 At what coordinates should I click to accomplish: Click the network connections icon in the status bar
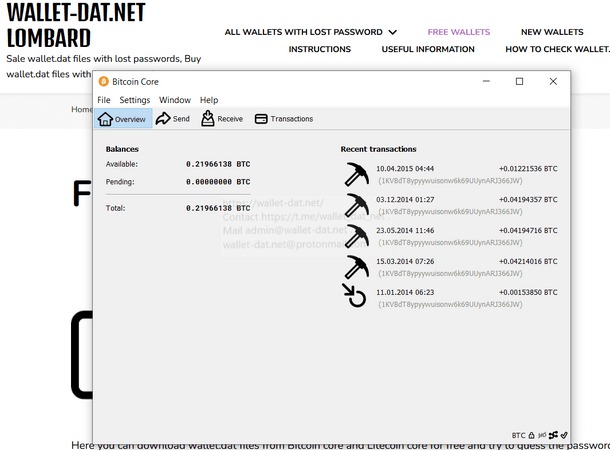point(553,435)
